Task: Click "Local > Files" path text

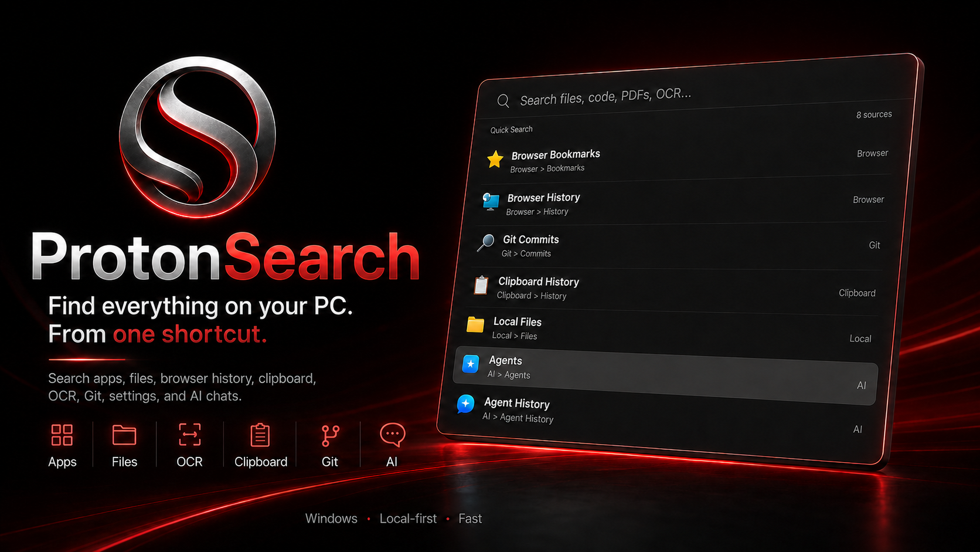Action: (515, 336)
